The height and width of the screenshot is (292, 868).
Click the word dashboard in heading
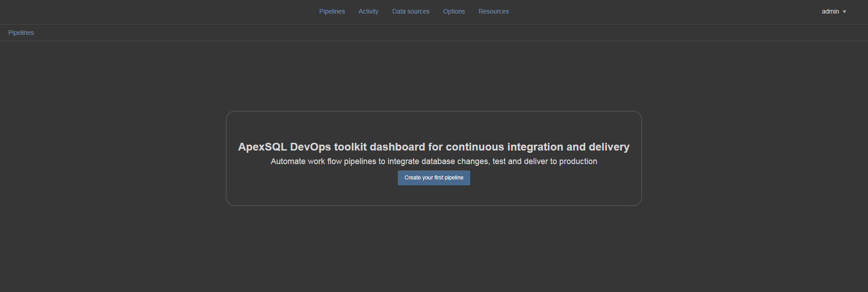click(x=397, y=147)
